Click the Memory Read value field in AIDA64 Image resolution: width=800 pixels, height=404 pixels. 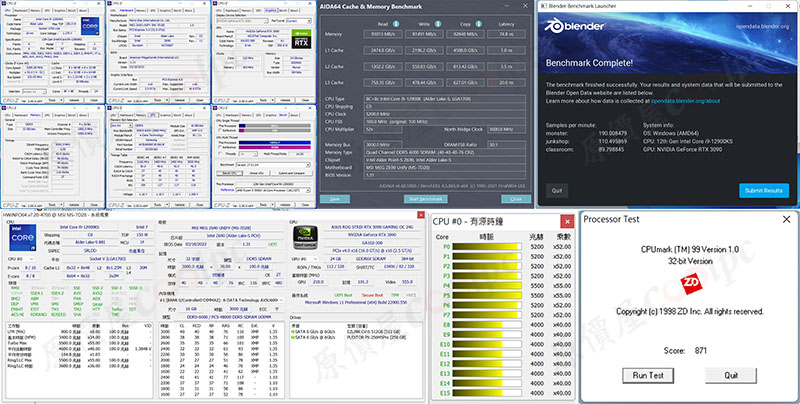(x=383, y=34)
